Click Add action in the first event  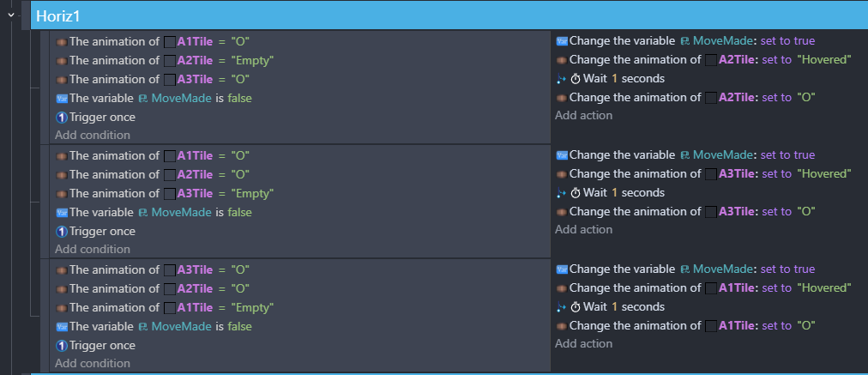point(584,115)
